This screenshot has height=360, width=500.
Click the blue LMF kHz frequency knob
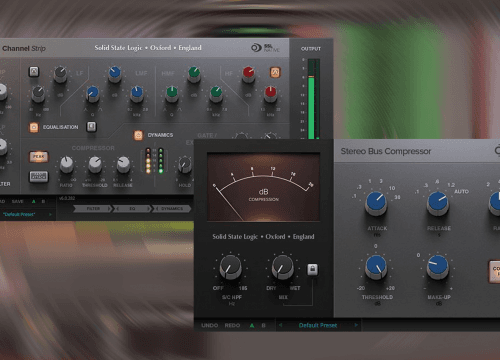tap(137, 94)
